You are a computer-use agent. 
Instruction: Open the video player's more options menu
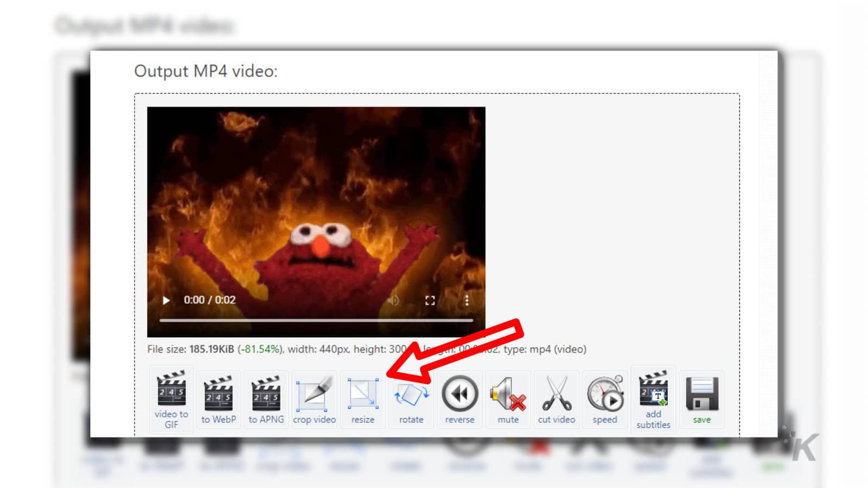pos(467,300)
